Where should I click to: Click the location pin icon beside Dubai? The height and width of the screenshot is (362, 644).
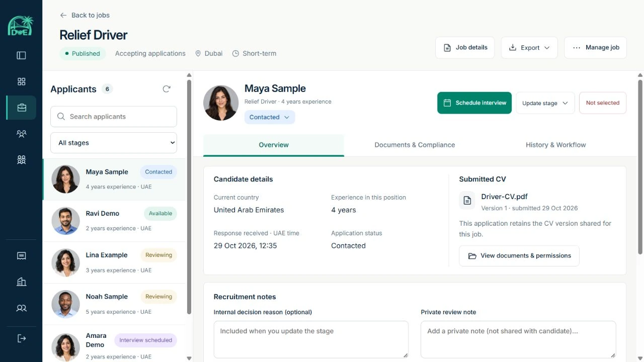pos(198,53)
